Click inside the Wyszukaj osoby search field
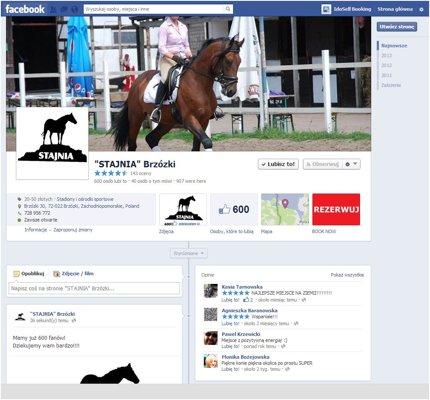Image resolution: width=430 pixels, height=400 pixels. (x=154, y=9)
